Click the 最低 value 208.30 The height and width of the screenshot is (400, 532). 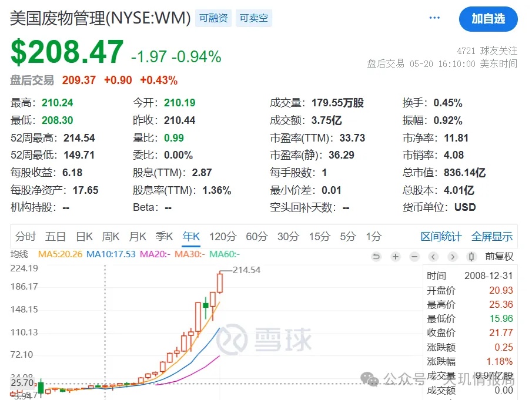(58, 120)
